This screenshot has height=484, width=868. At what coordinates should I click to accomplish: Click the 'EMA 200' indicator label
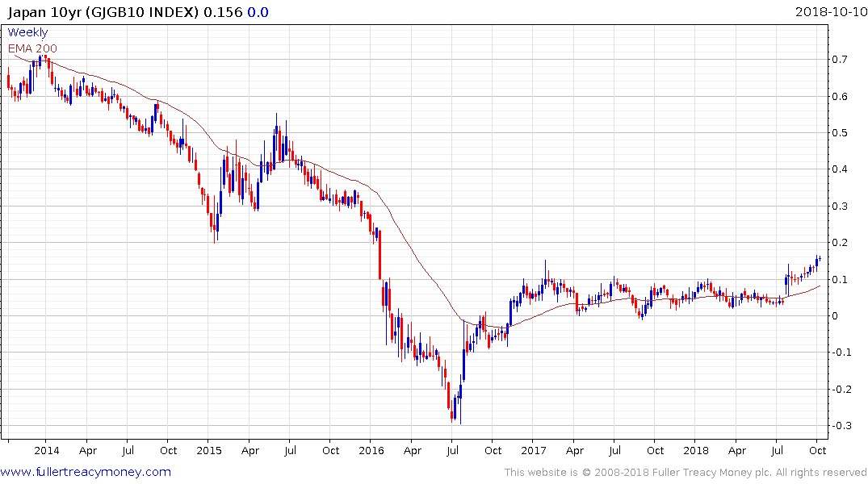[x=32, y=48]
